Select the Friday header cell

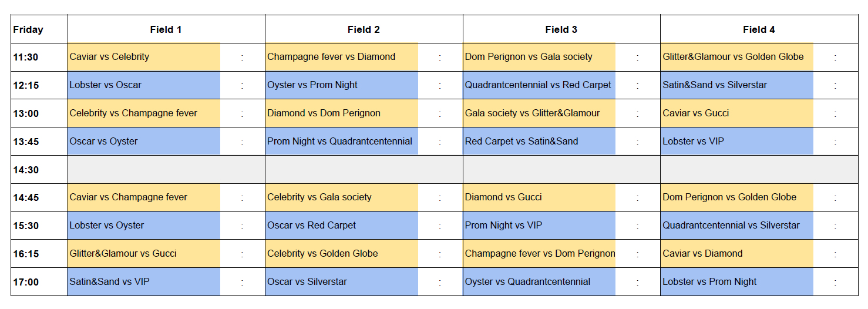(x=39, y=29)
